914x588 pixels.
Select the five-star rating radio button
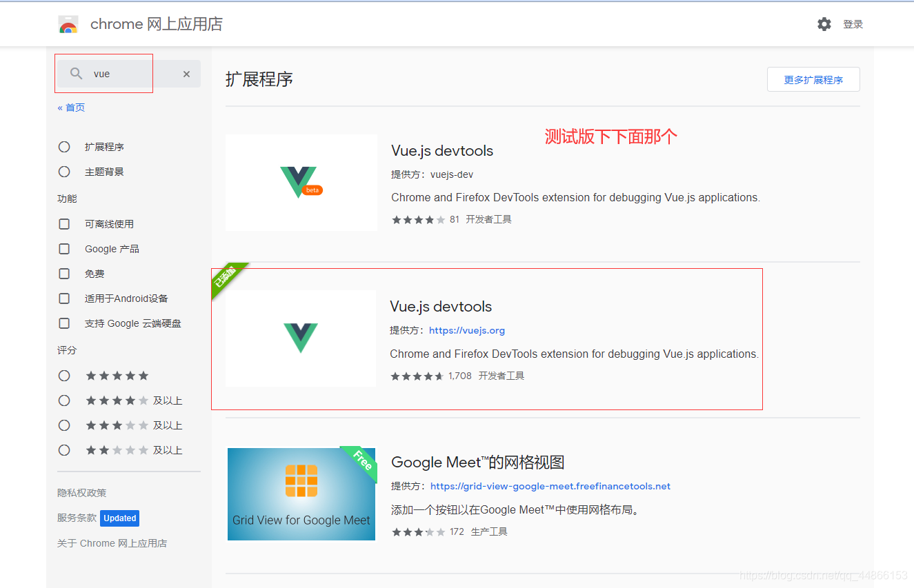(x=64, y=376)
